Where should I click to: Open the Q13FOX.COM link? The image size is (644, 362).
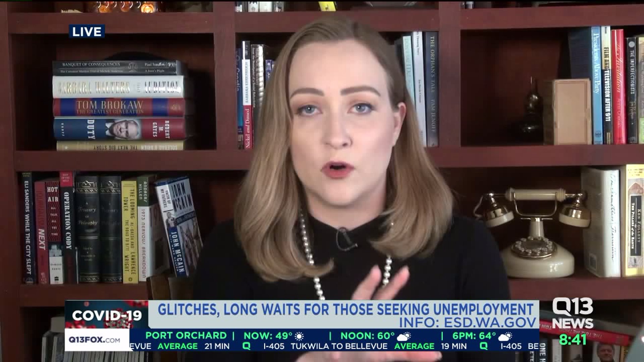coord(94,340)
